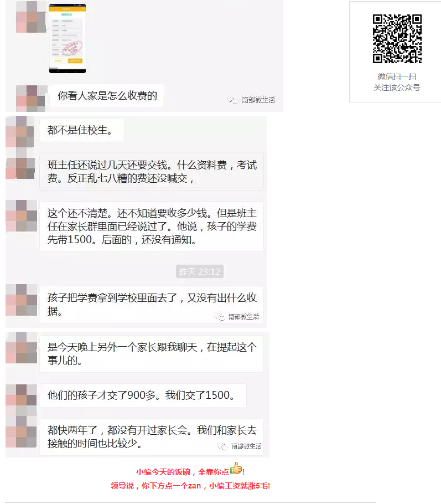Select the '都不是住校生' message bubble
Viewport: 441px width, 504px height.
point(81,130)
